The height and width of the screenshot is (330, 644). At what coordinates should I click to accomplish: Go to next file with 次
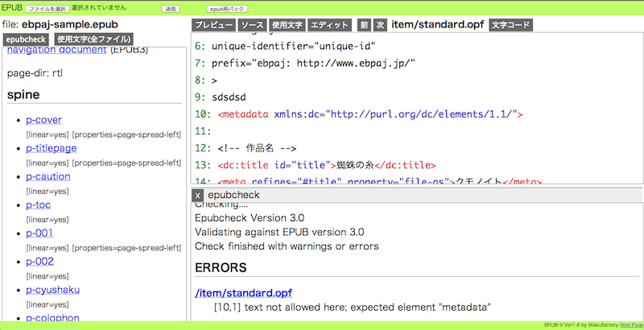click(381, 25)
